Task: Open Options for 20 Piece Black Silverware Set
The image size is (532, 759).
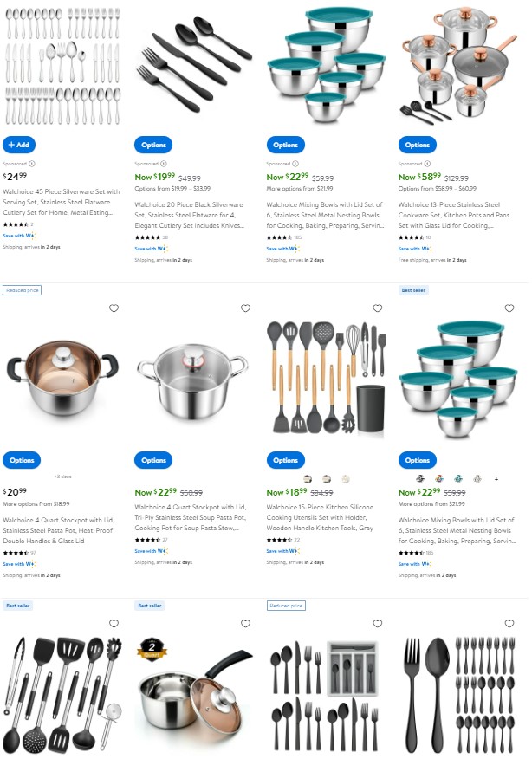Action: [153, 145]
